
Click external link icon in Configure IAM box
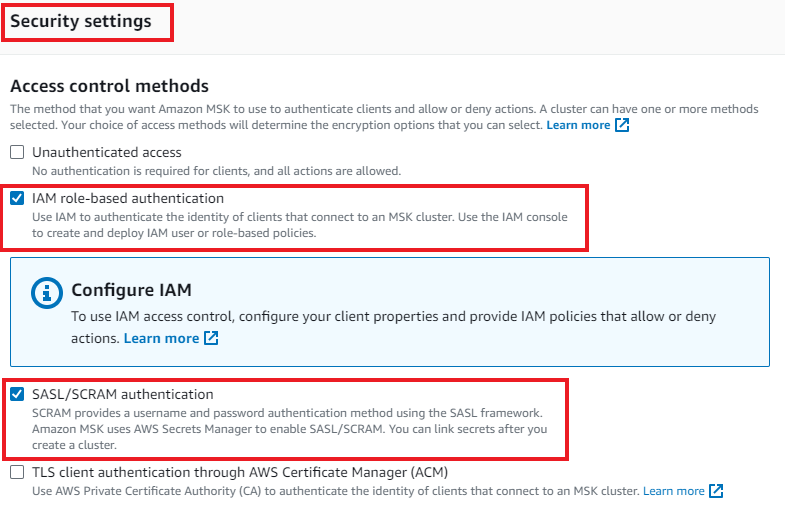point(211,338)
